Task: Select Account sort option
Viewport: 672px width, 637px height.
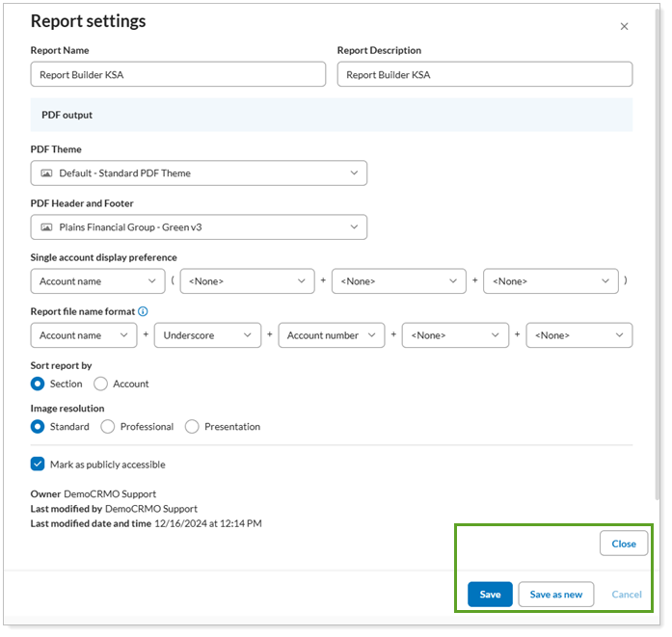Action: (100, 384)
